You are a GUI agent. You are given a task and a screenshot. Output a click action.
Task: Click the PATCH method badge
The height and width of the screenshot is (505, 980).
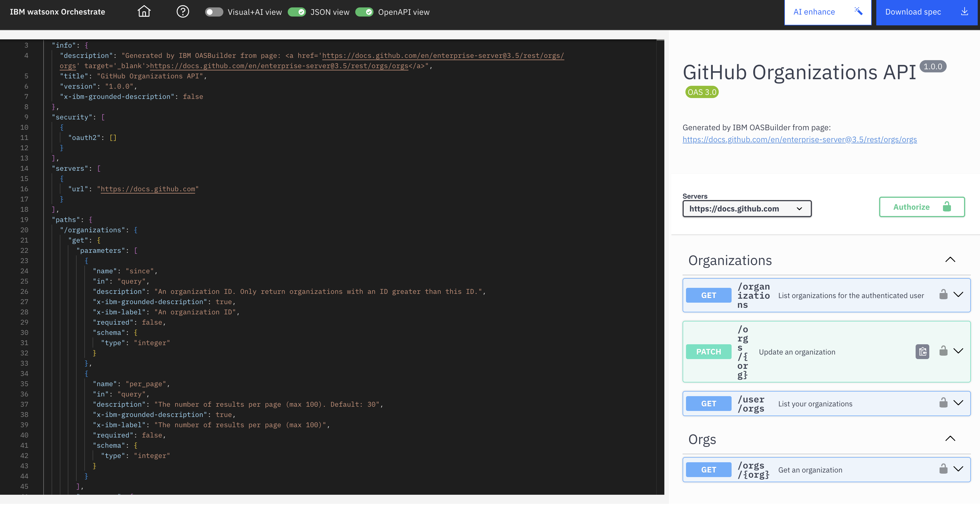click(x=709, y=352)
